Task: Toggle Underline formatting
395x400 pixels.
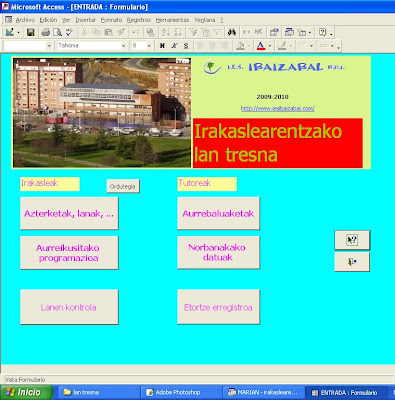Action: pyautogui.click(x=186, y=46)
